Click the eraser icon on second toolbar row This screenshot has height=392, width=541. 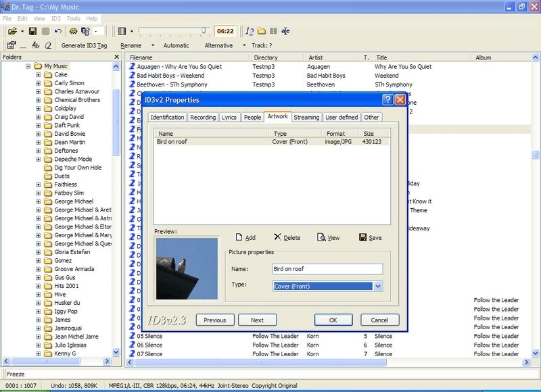[48, 45]
